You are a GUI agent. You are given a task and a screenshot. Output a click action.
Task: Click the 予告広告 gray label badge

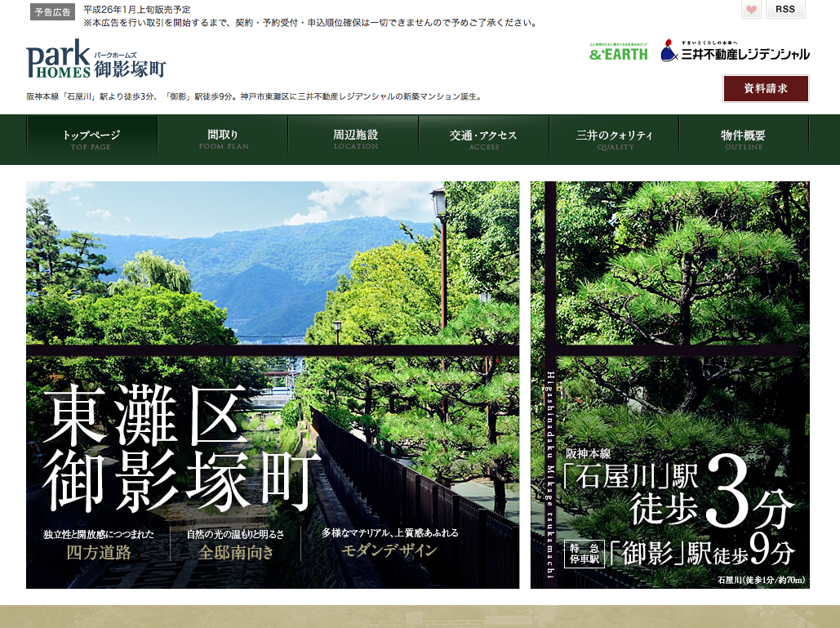pos(52,11)
